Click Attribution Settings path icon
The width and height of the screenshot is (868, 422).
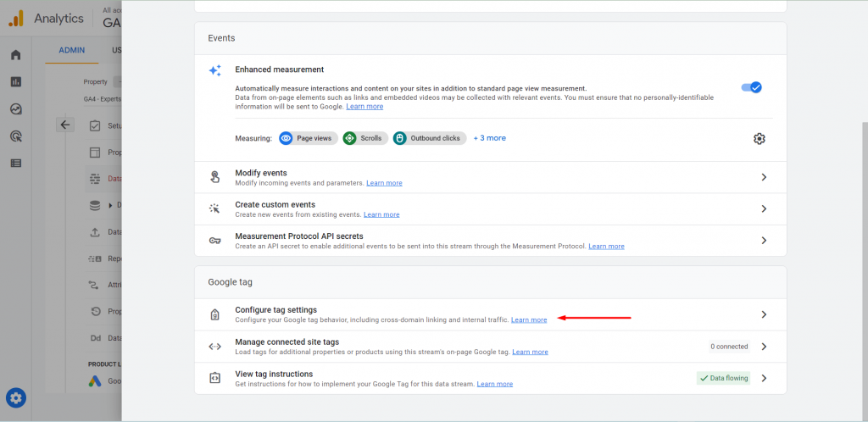(95, 286)
